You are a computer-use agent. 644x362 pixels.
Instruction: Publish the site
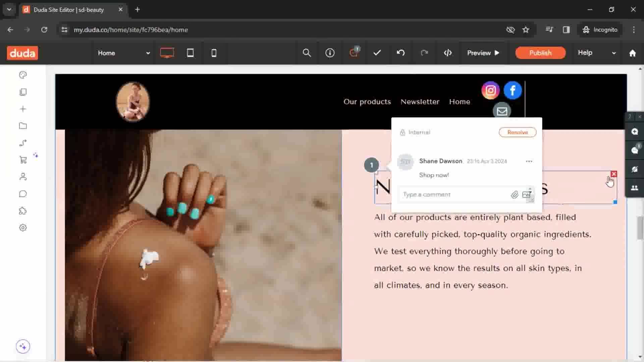540,53
